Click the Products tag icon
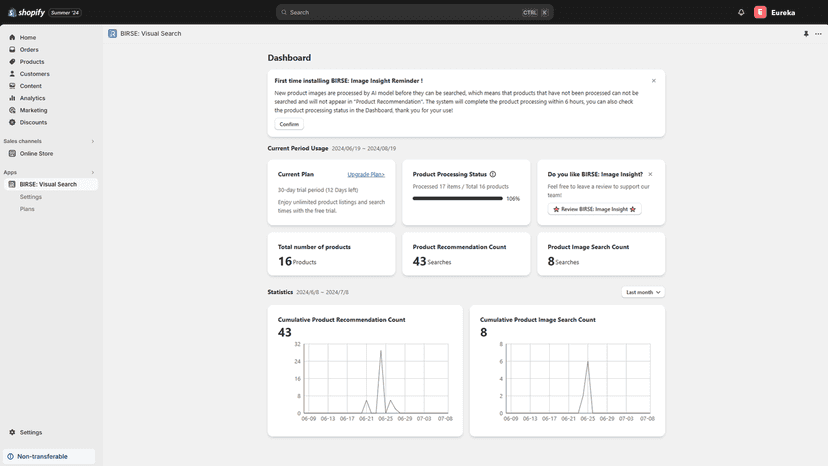Screen dimensions: 828x466 [x=12, y=62]
